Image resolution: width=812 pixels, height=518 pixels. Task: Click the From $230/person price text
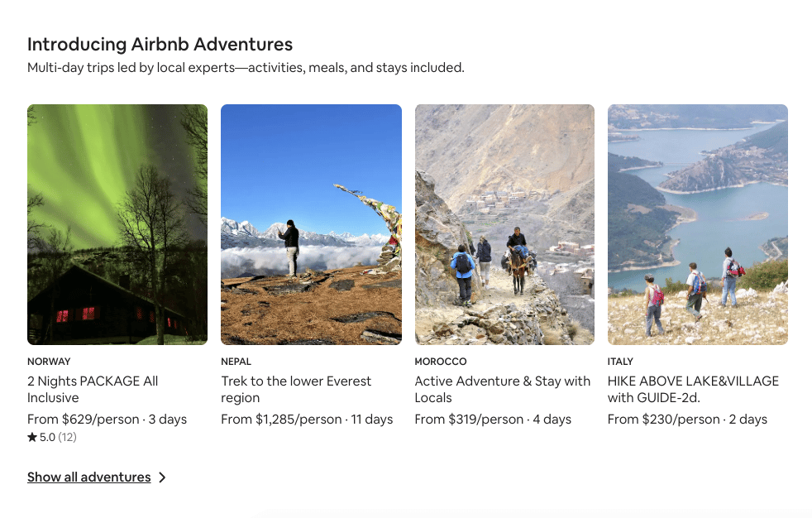pos(663,420)
